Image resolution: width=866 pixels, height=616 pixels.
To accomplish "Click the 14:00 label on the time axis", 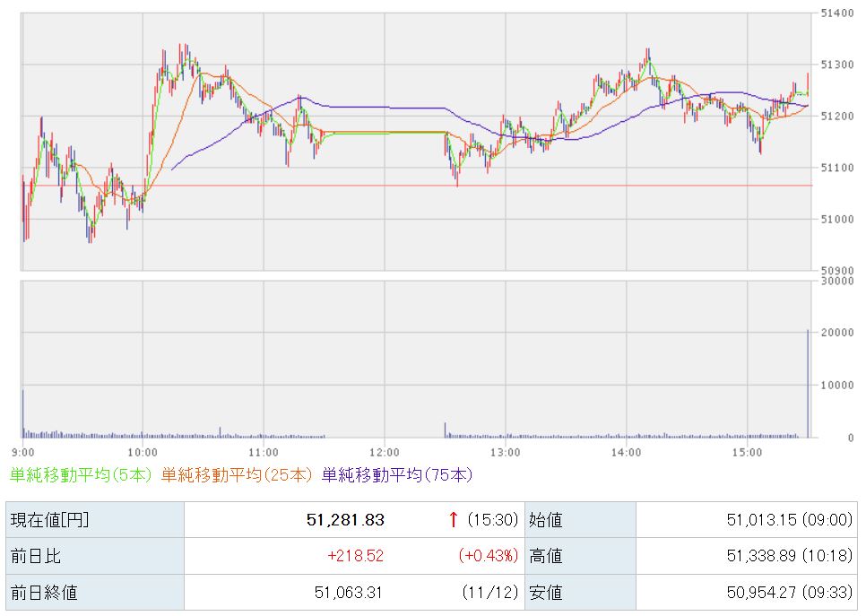I will (626, 451).
